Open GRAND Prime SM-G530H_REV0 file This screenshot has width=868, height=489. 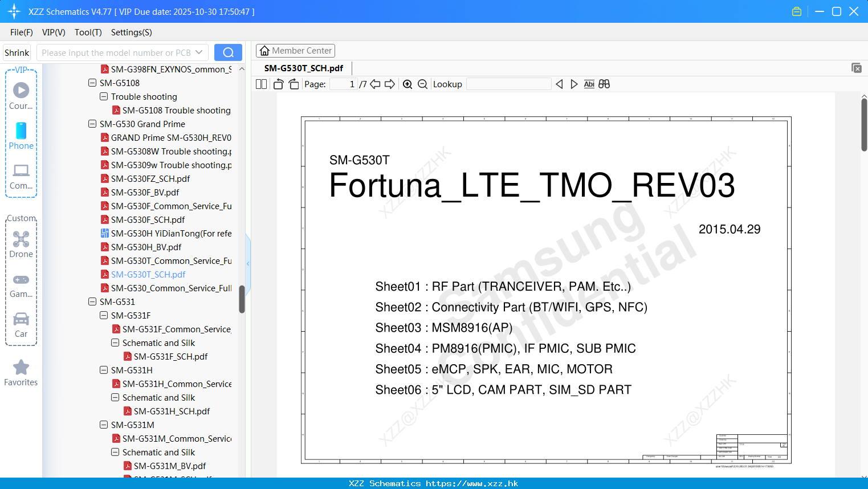[166, 137]
